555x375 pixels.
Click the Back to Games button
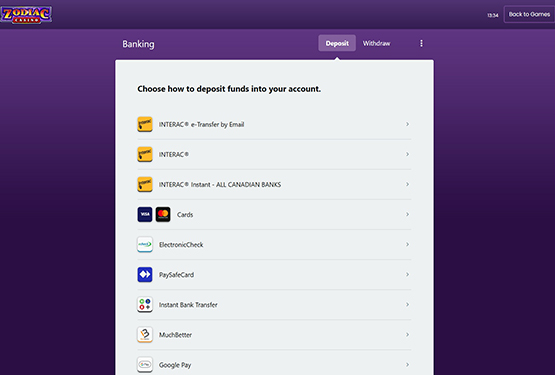pos(529,15)
